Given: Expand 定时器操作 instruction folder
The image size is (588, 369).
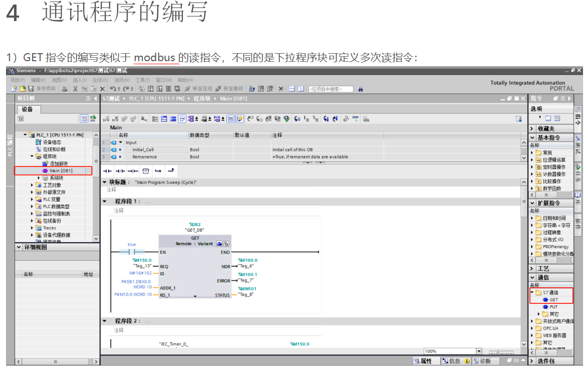Looking at the screenshot, I should click(532, 166).
